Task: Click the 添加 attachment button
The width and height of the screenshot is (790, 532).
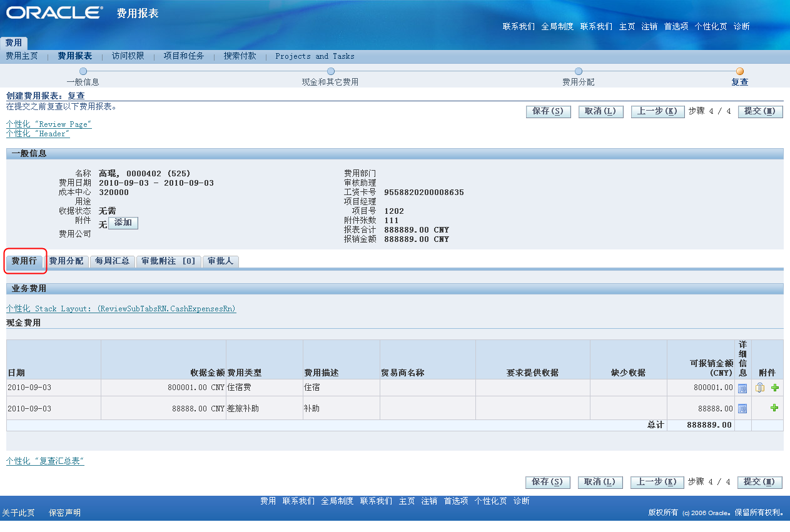Action: tap(123, 223)
